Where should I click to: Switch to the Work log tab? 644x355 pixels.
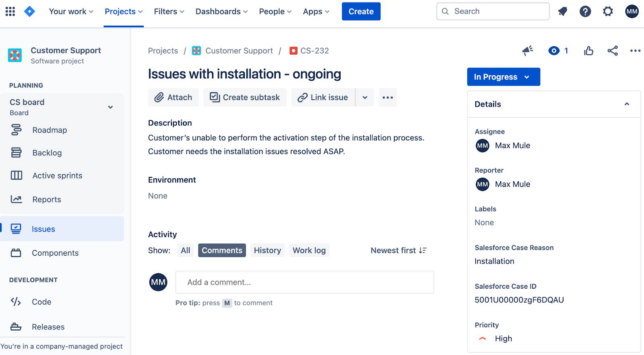point(309,250)
